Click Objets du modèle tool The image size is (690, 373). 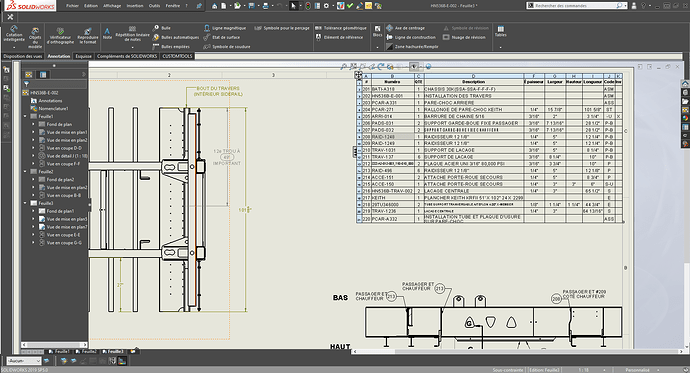pos(35,37)
